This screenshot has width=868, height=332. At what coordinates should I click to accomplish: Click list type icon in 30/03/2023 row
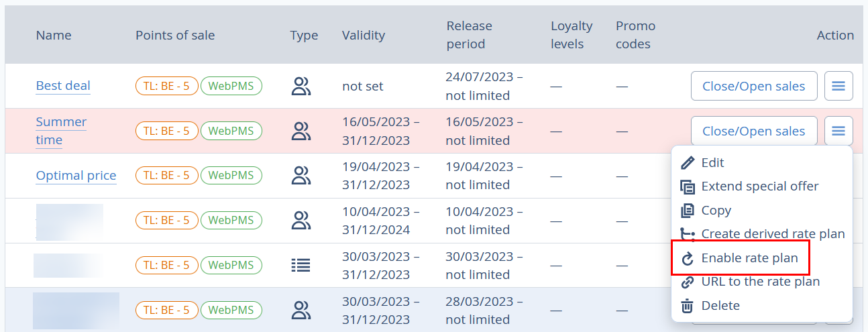tap(301, 265)
